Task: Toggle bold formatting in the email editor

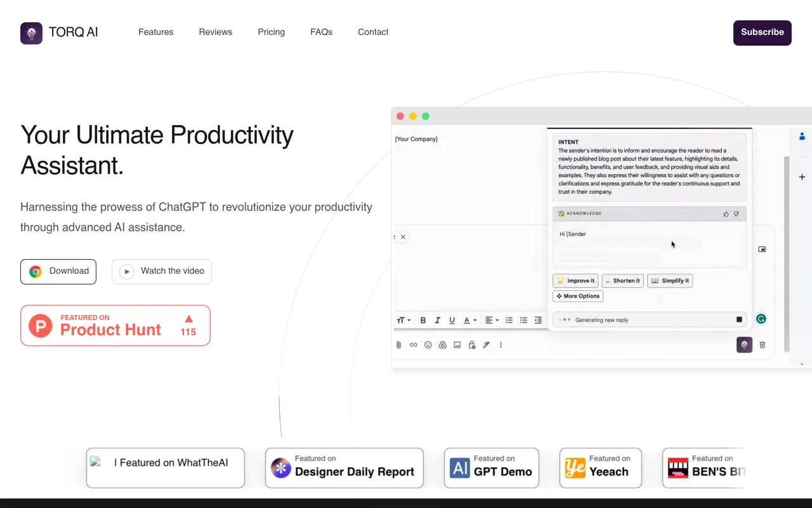Action: [423, 321]
